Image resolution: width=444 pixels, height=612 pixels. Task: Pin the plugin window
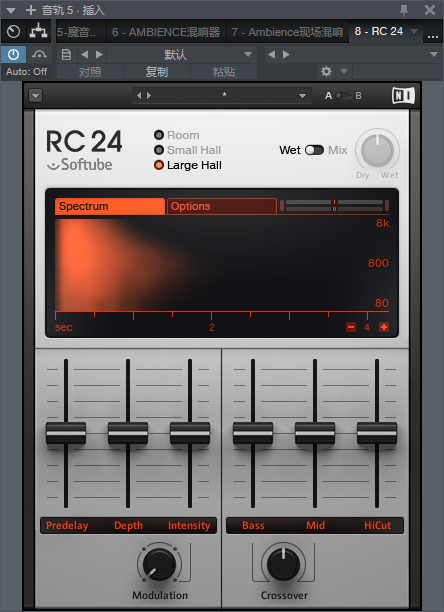(404, 10)
